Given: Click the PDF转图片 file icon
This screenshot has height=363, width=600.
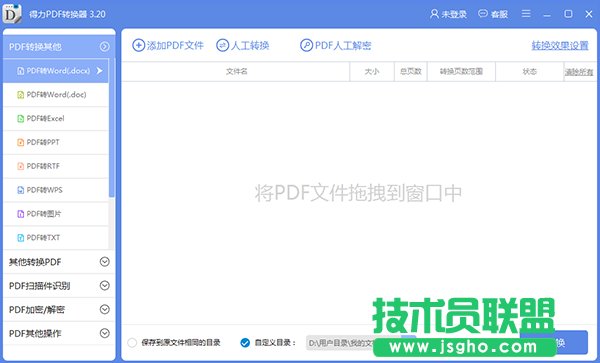Looking at the screenshot, I should coord(21,214).
